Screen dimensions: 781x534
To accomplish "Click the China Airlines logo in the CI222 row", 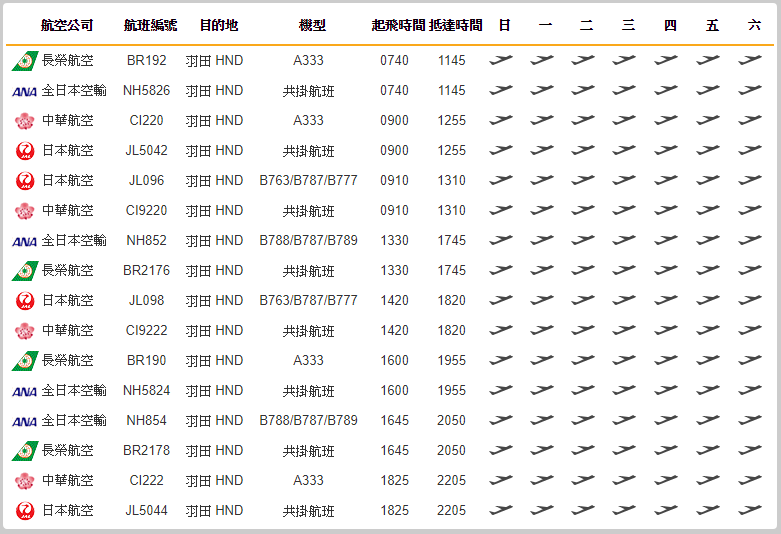I will pos(24,481).
